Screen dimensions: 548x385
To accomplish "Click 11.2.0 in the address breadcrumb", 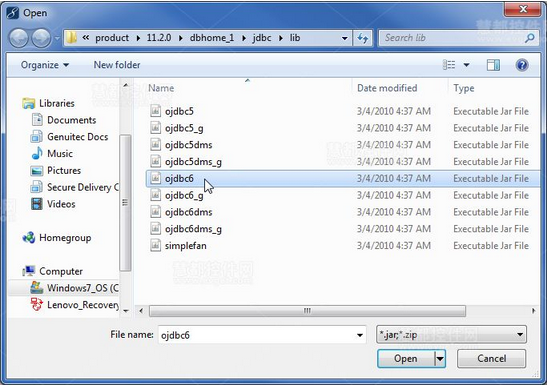I will tap(159, 38).
